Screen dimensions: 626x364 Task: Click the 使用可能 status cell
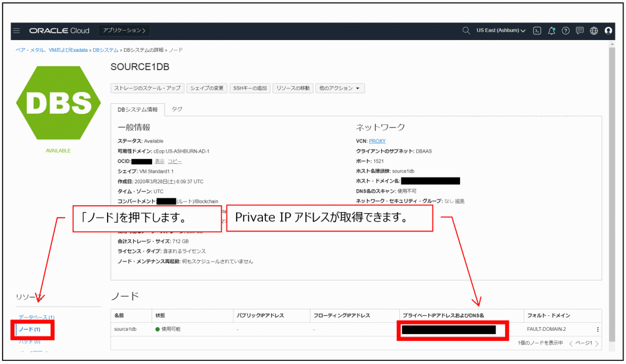[168, 330]
